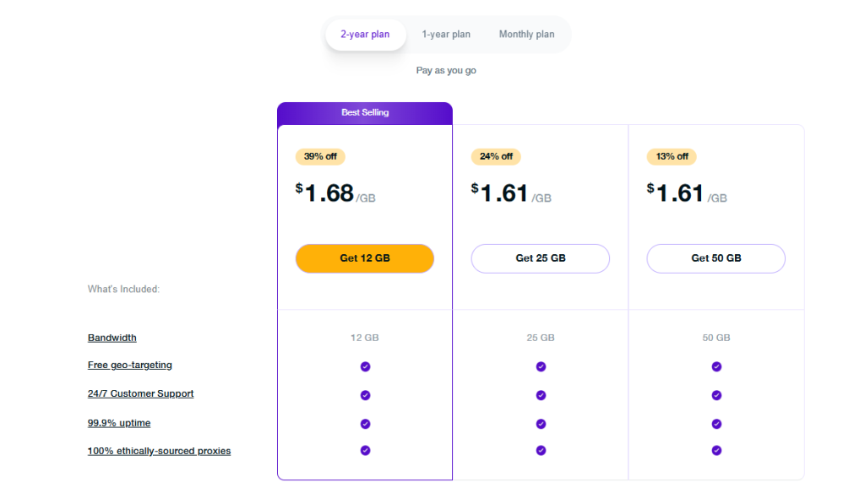
Task: Click the 99.9% uptime link
Action: point(119,423)
